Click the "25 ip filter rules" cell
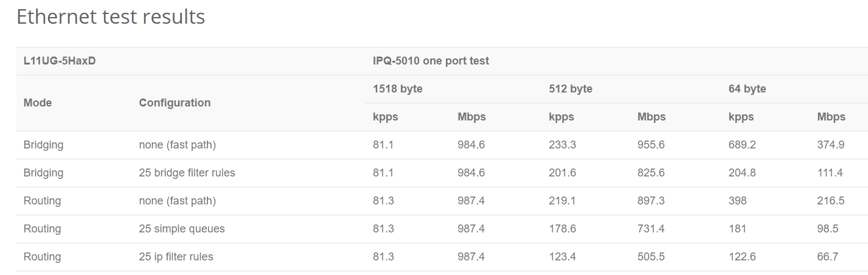This screenshot has width=868, height=275. [176, 257]
